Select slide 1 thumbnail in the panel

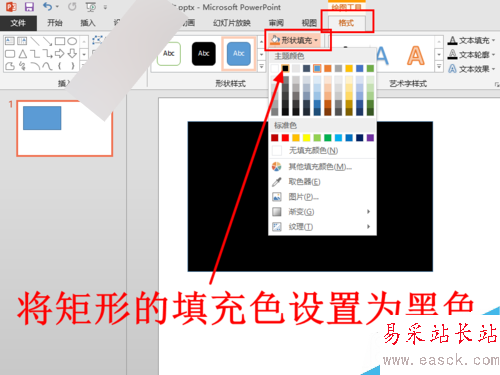(x=65, y=128)
